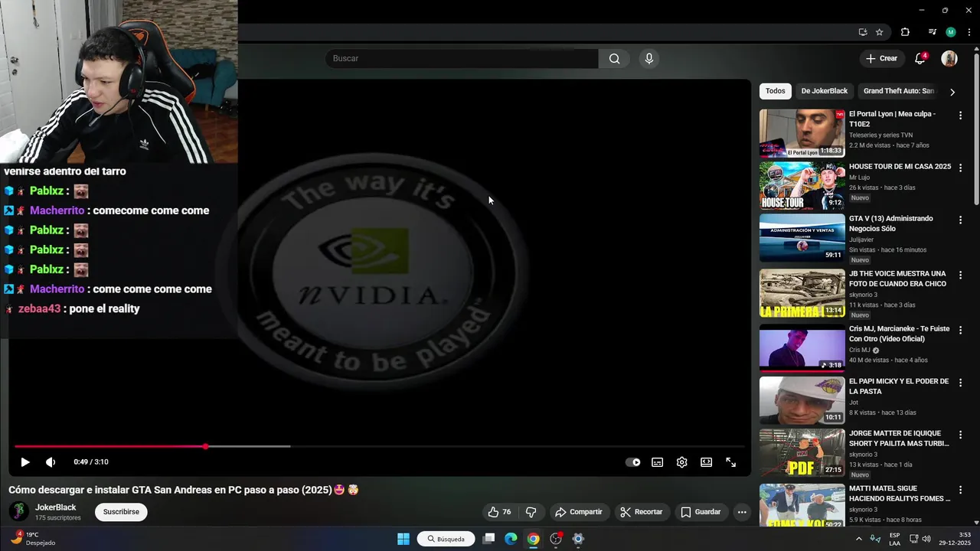Open weather widget showing 19°C Despejado
The height and width of the screenshot is (551, 980).
34,539
